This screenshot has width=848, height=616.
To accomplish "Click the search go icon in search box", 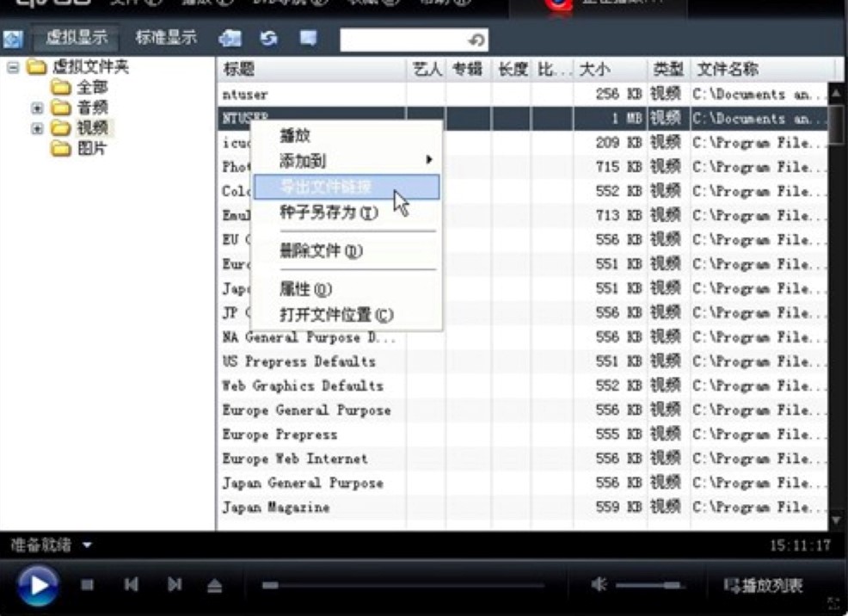I will [476, 40].
